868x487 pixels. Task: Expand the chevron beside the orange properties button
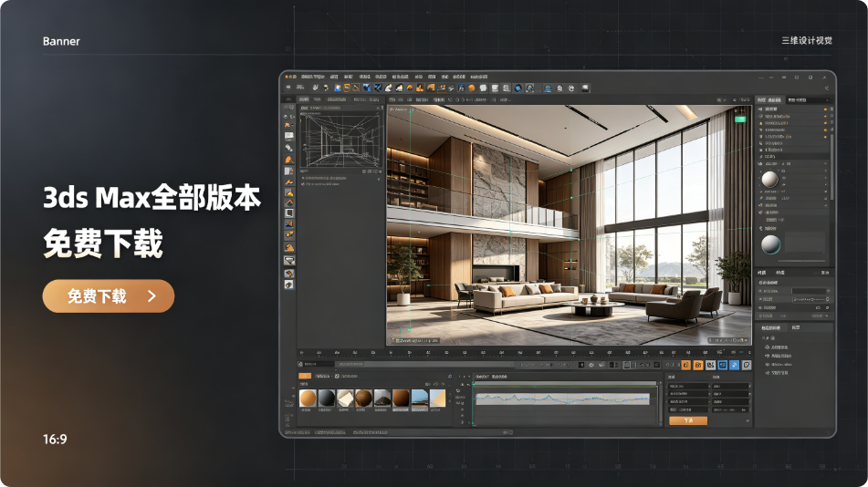(x=748, y=421)
